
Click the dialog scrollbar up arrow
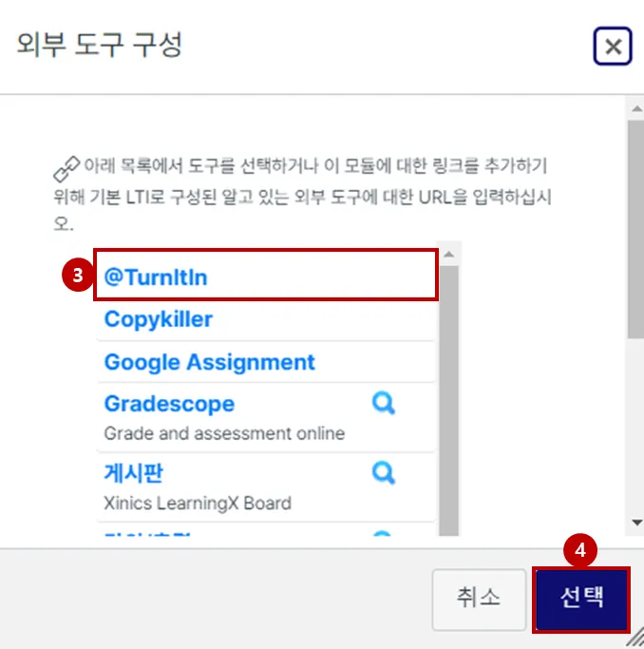click(636, 109)
